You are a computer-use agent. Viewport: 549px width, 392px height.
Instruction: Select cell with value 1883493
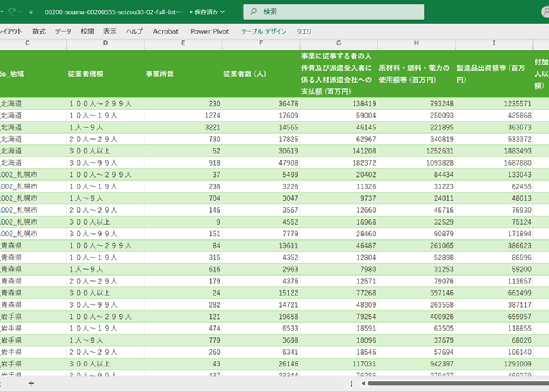coord(494,151)
